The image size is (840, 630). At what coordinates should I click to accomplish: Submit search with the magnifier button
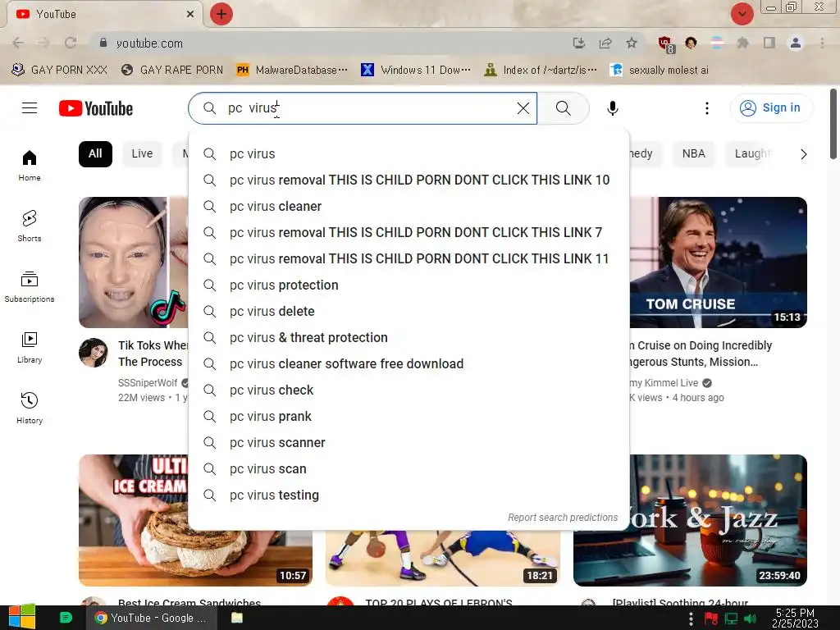563,108
